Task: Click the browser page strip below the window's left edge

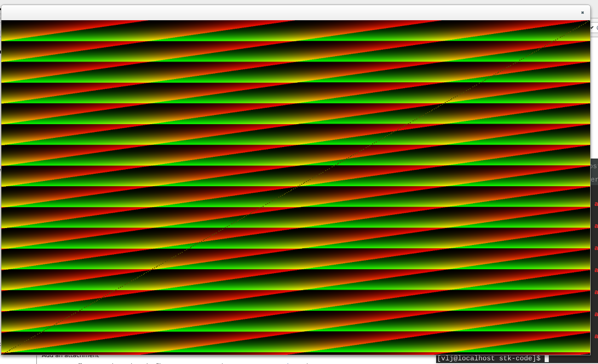Action: click(x=18, y=359)
